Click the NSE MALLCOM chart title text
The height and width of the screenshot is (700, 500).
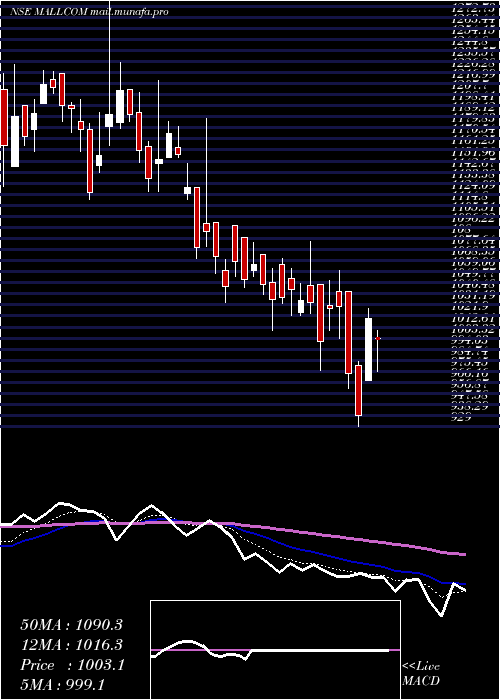coord(89,12)
